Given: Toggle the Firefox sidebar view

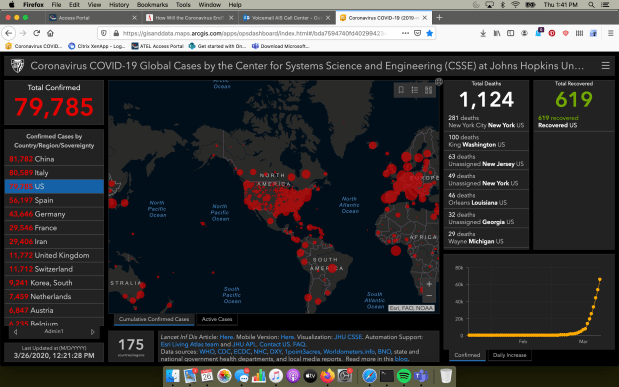Looking at the screenshot, I should click(x=510, y=33).
